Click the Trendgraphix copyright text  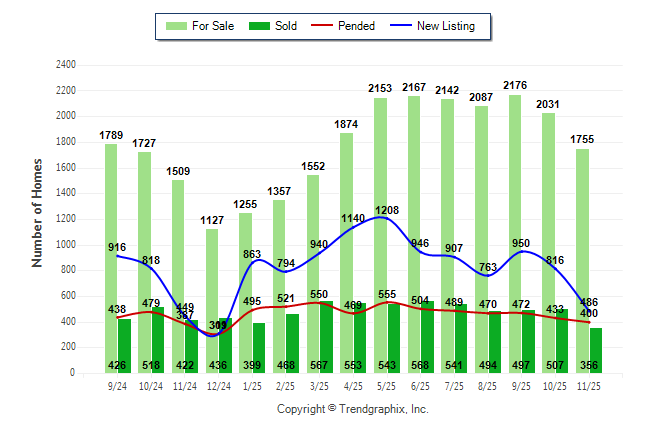(x=352, y=410)
